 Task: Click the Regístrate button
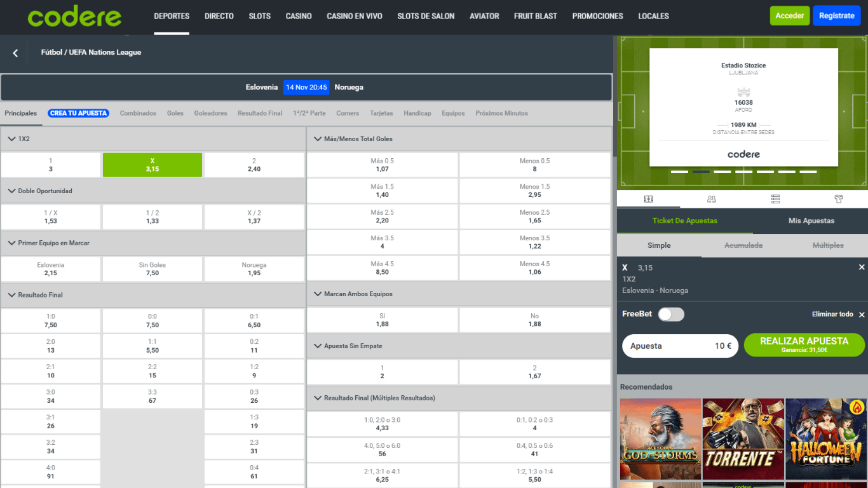837,16
